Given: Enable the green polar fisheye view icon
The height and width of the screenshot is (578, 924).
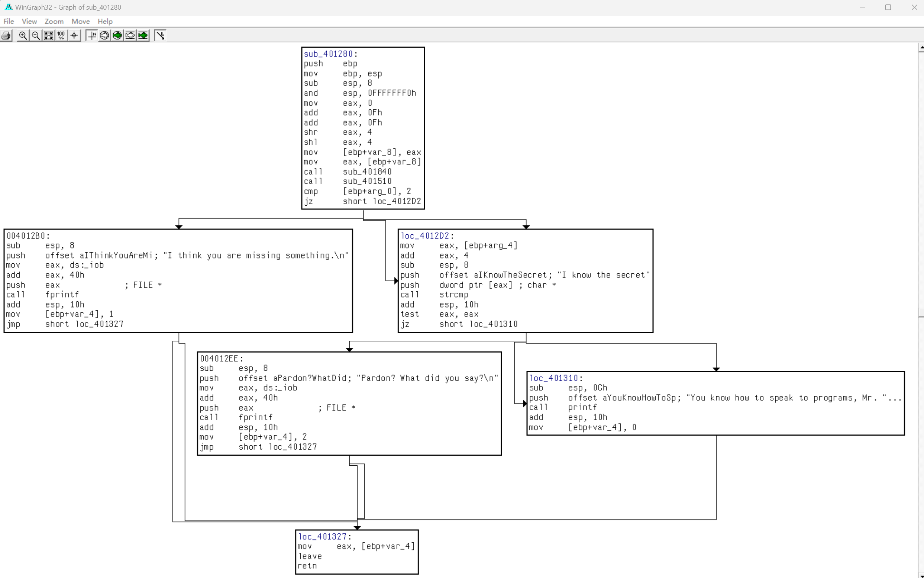Looking at the screenshot, I should pyautogui.click(x=117, y=36).
